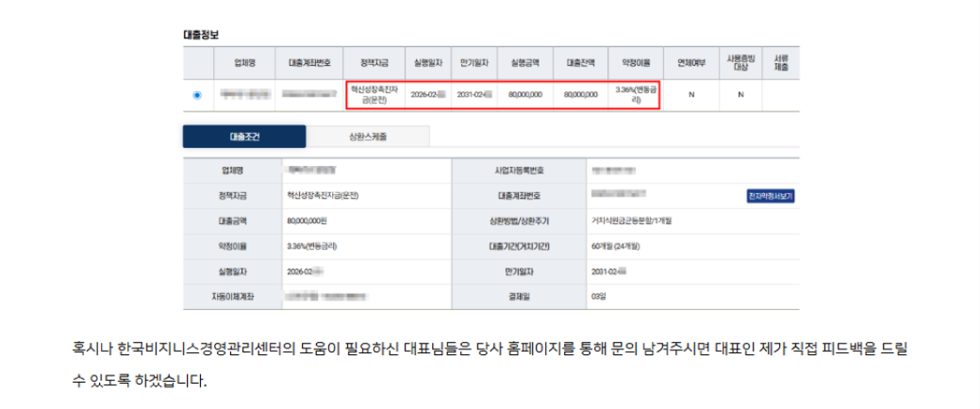Click the 2031-02 date in the details table
The width and height of the screenshot is (980, 409).
coord(608,271)
